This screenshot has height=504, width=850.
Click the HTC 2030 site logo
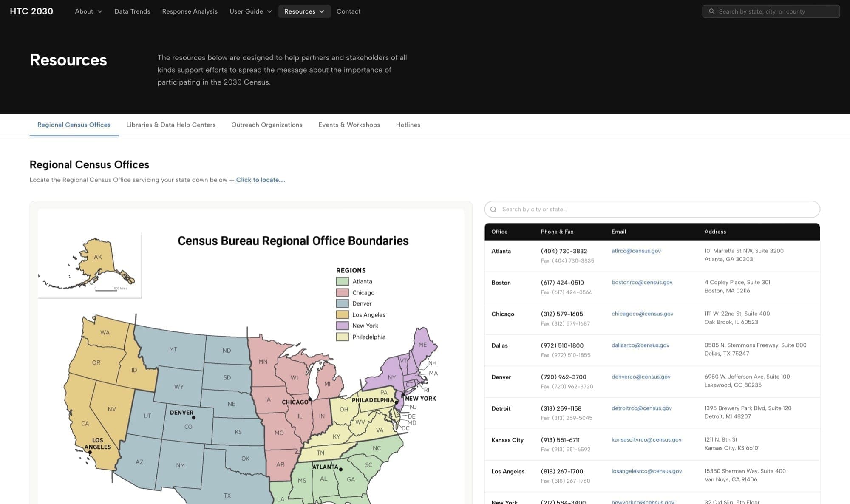click(x=31, y=11)
